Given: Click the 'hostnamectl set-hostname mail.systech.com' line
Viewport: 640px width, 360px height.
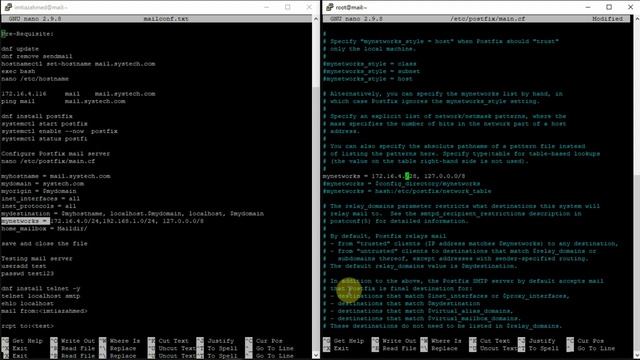Looking at the screenshot, I should pyautogui.click(x=78, y=64).
